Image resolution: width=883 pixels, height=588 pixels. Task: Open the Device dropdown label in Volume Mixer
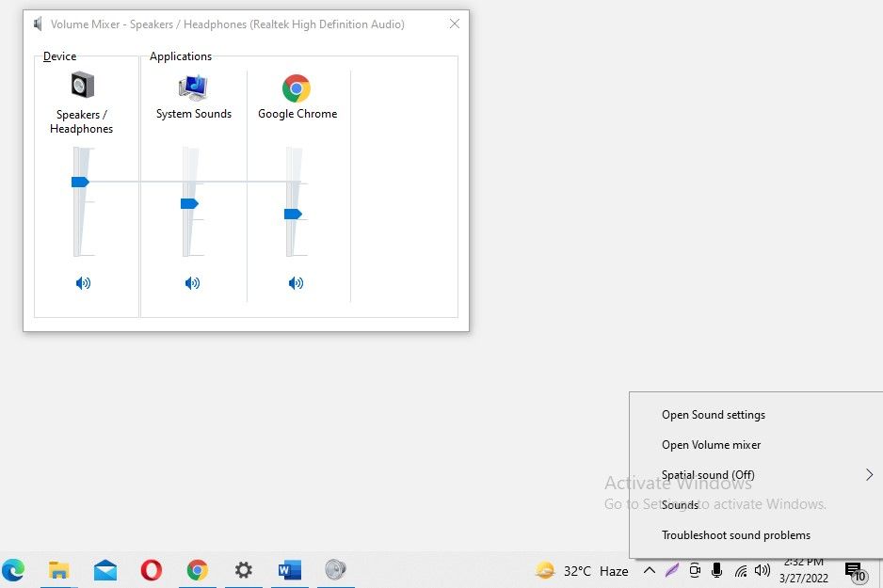tap(59, 56)
